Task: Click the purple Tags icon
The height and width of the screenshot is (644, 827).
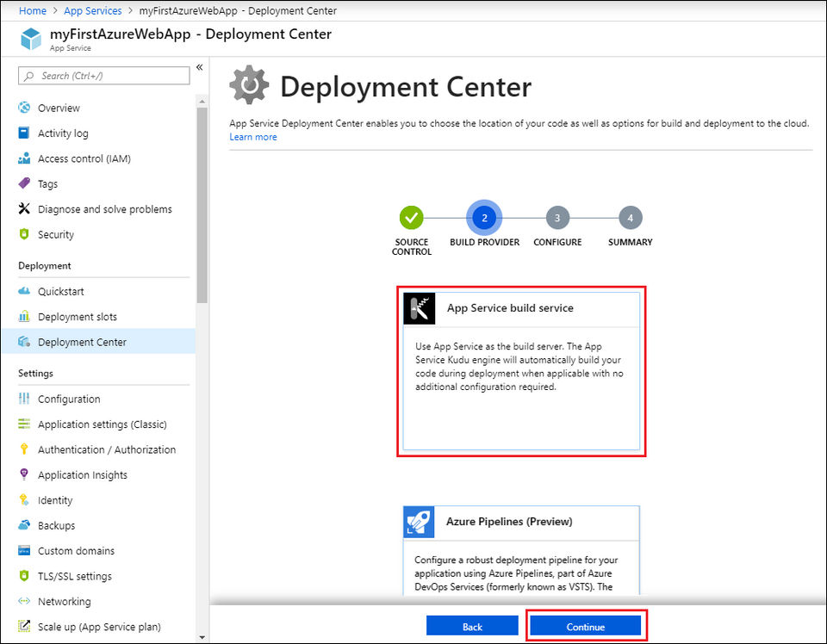Action: point(24,183)
